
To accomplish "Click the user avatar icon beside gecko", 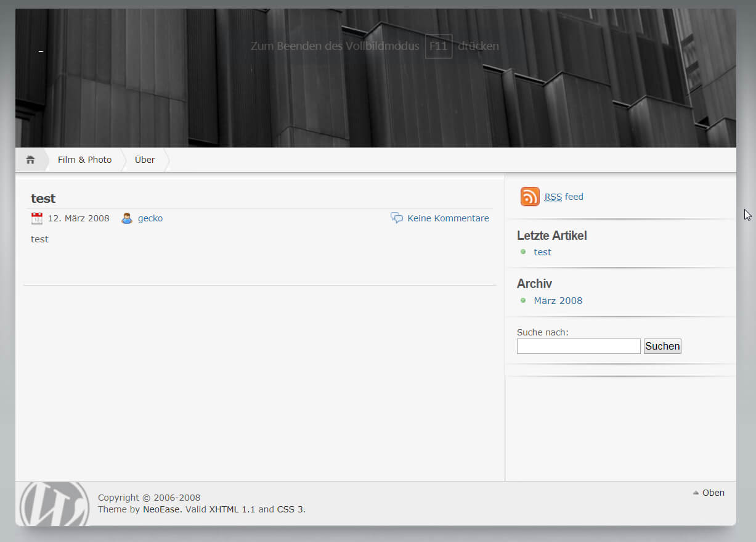I will tap(127, 218).
